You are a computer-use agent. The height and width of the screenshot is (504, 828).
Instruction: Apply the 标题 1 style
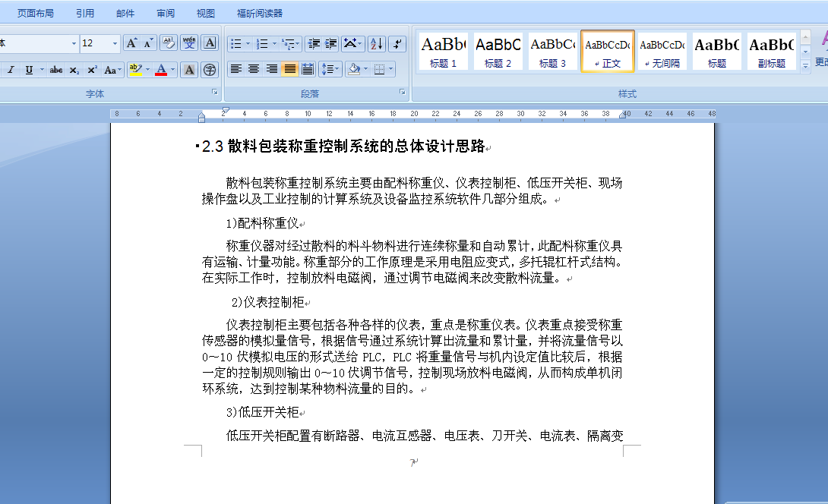(x=443, y=51)
